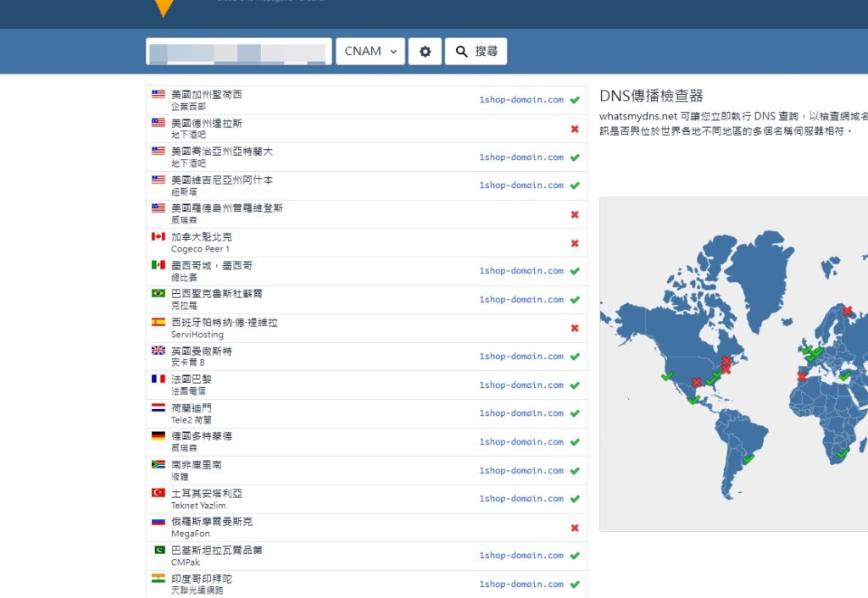This screenshot has width=868, height=598.
Task: Select the 英國曼徹斯特 server row
Action: tap(365, 357)
